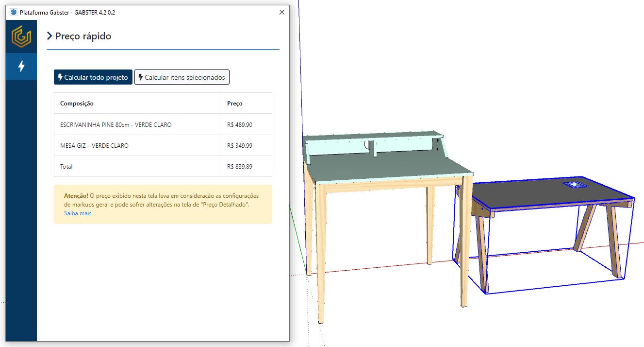Image resolution: width=644 pixels, height=347 pixels.
Task: Click Calcular todo projeto button
Action: tap(93, 77)
